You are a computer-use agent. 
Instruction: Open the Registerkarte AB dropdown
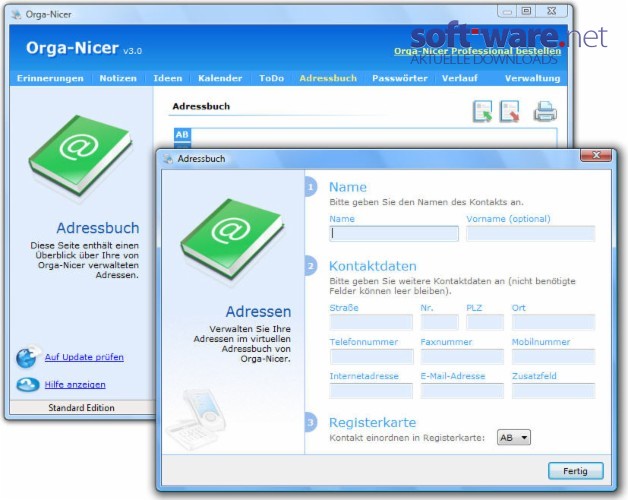pyautogui.click(x=513, y=438)
